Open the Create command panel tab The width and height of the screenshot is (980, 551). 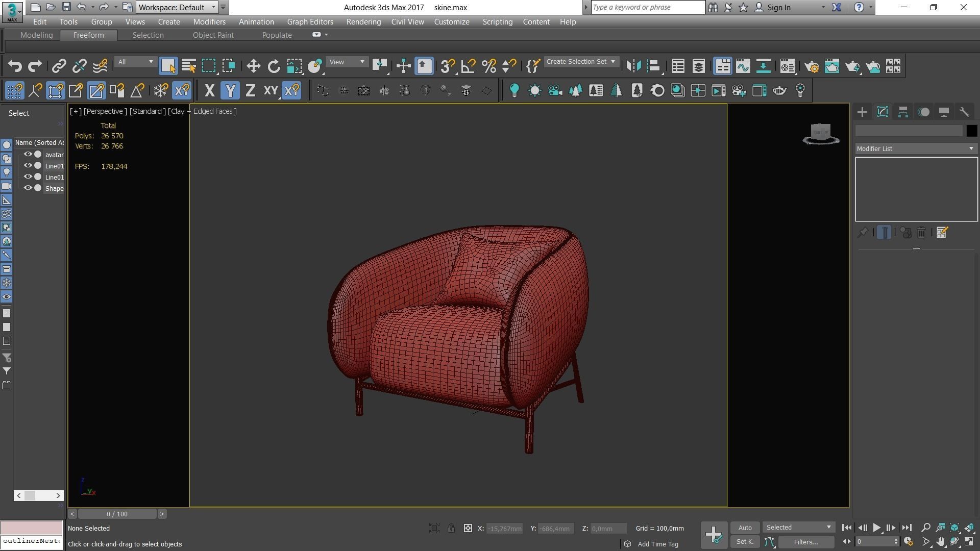862,112
